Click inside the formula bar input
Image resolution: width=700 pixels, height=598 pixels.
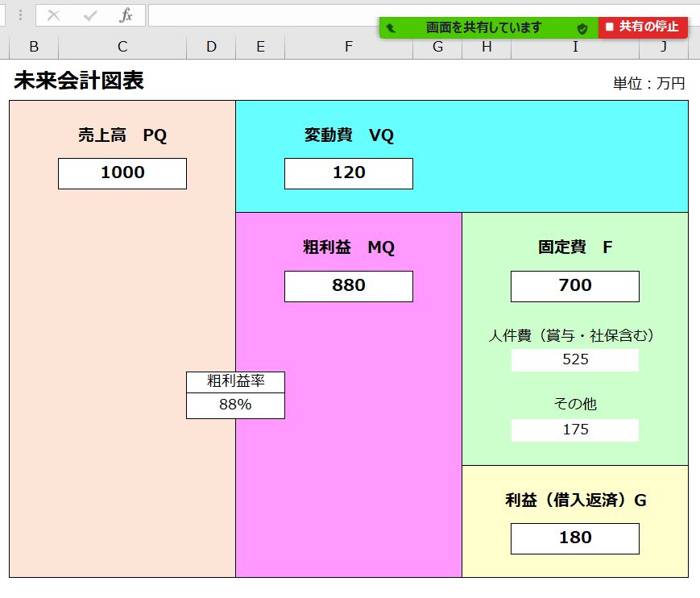(258, 15)
